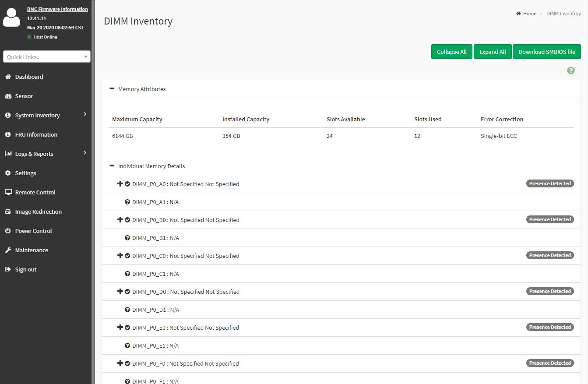Expand DIMM_P0_A0 details with plus icon
This screenshot has height=384, width=588.
(120, 184)
